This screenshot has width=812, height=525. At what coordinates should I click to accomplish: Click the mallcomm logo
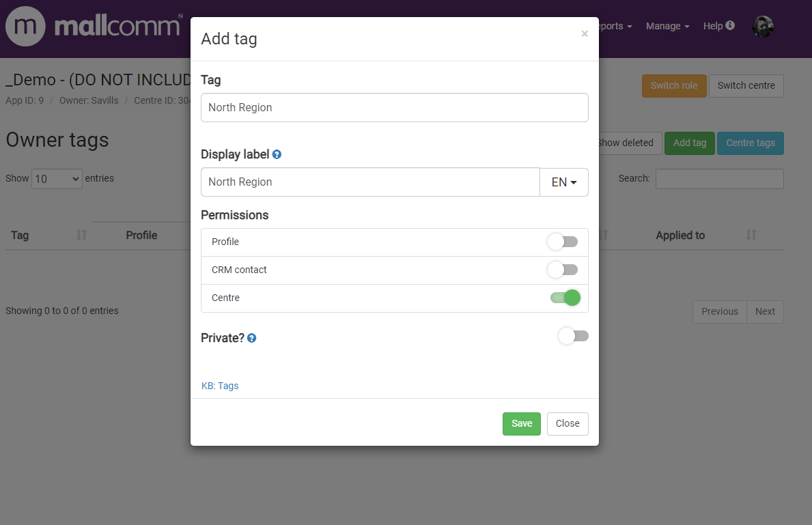pyautogui.click(x=93, y=27)
